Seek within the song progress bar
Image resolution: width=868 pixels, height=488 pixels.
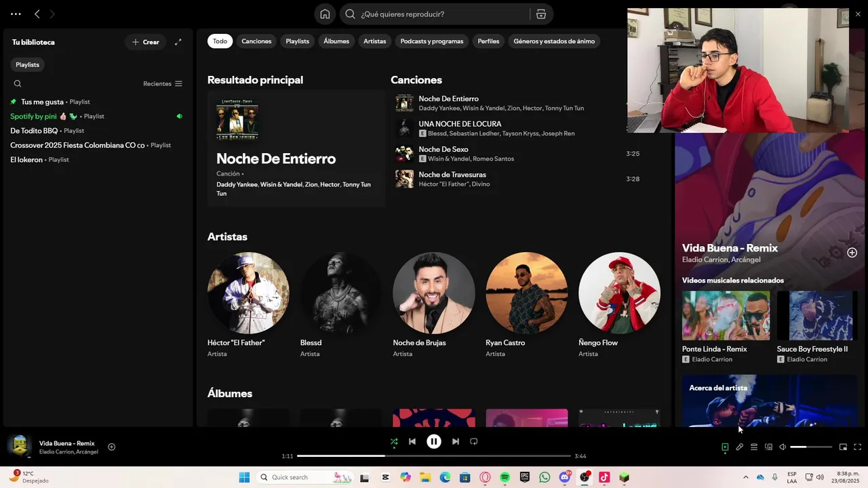click(x=434, y=456)
